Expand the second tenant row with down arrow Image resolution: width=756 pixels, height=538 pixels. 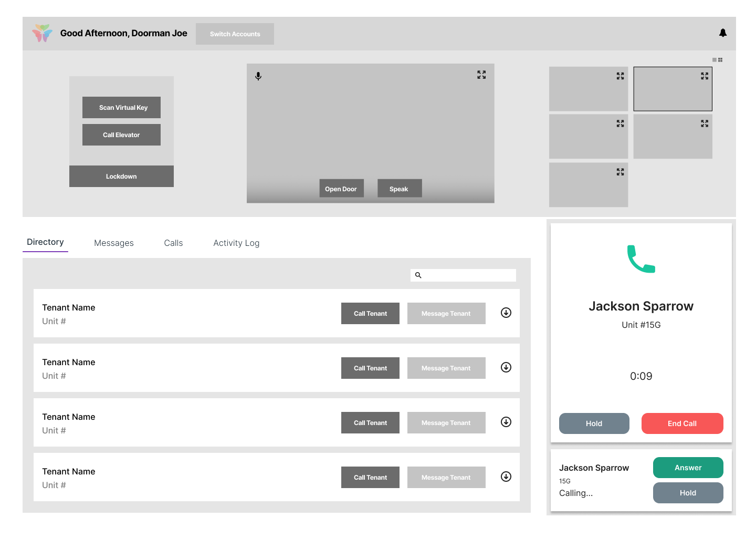[506, 368]
